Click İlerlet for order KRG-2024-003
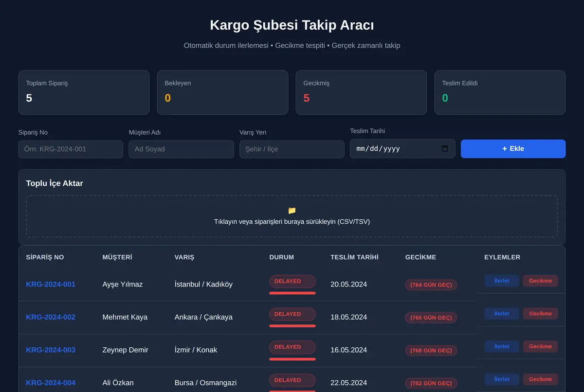This screenshot has height=392, width=584. pos(502,346)
